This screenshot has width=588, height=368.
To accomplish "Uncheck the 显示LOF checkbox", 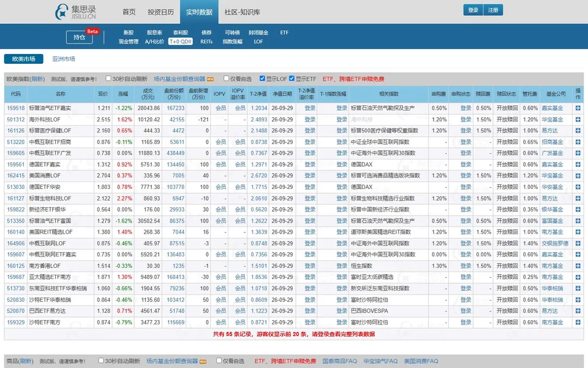I will pos(262,79).
